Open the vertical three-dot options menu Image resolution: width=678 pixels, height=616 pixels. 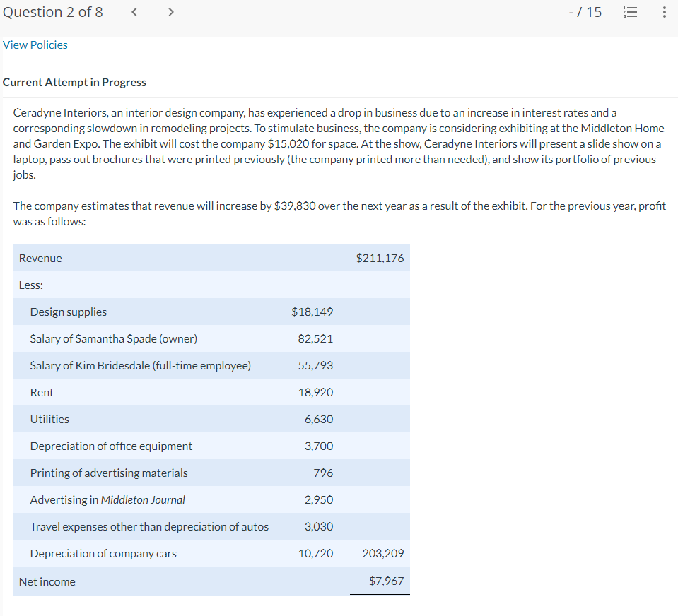click(x=663, y=12)
